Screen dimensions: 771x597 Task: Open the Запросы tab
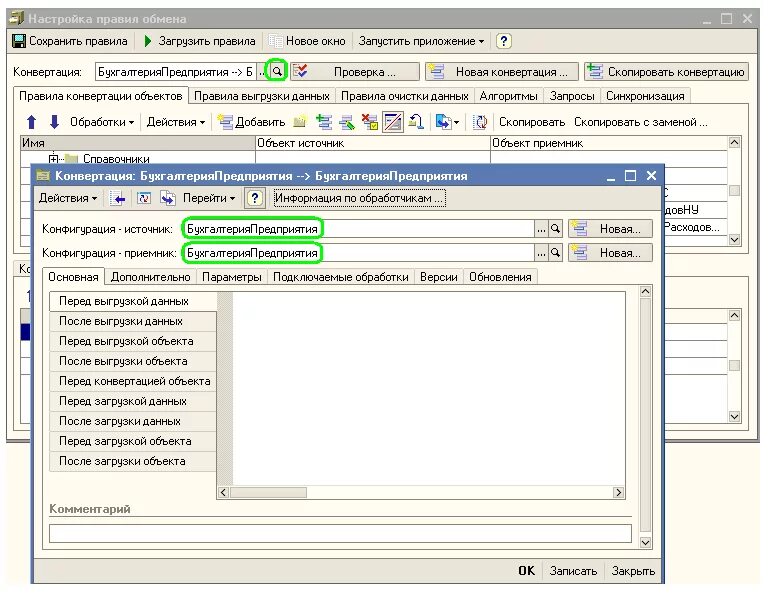tap(572, 96)
